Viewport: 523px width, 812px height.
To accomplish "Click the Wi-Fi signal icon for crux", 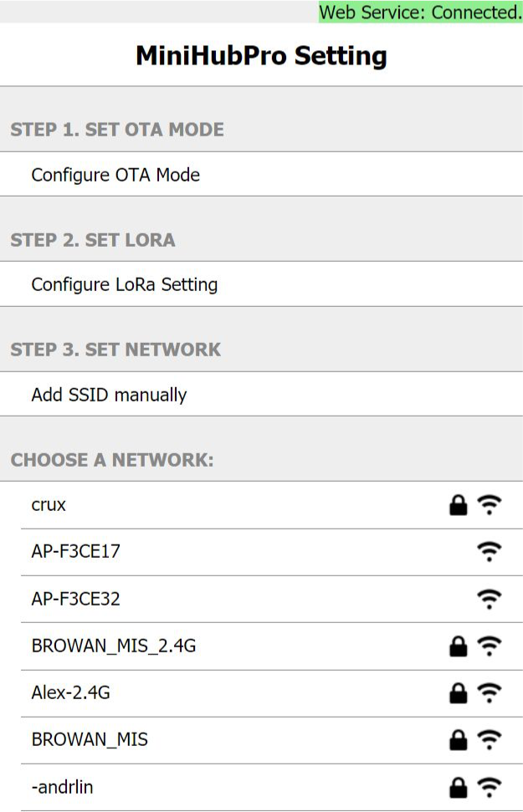I will [490, 505].
